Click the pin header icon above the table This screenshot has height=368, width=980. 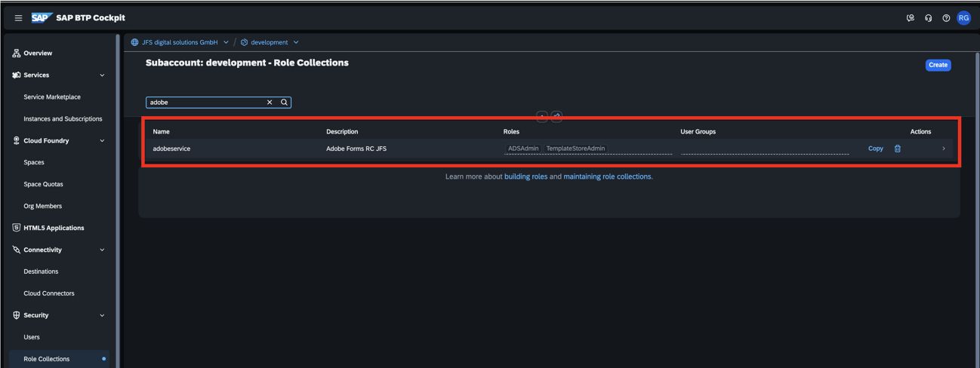[x=556, y=116]
